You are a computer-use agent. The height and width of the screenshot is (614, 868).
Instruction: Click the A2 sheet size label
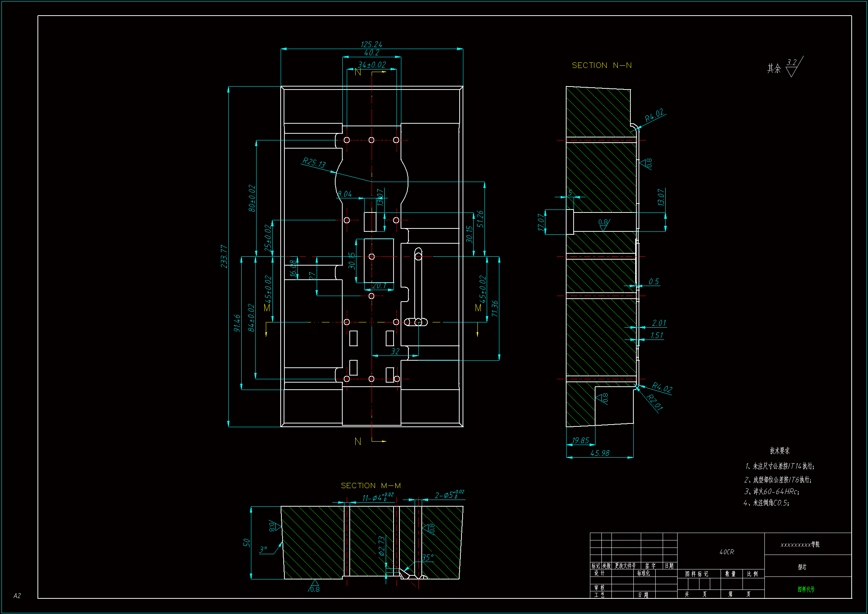[17, 596]
